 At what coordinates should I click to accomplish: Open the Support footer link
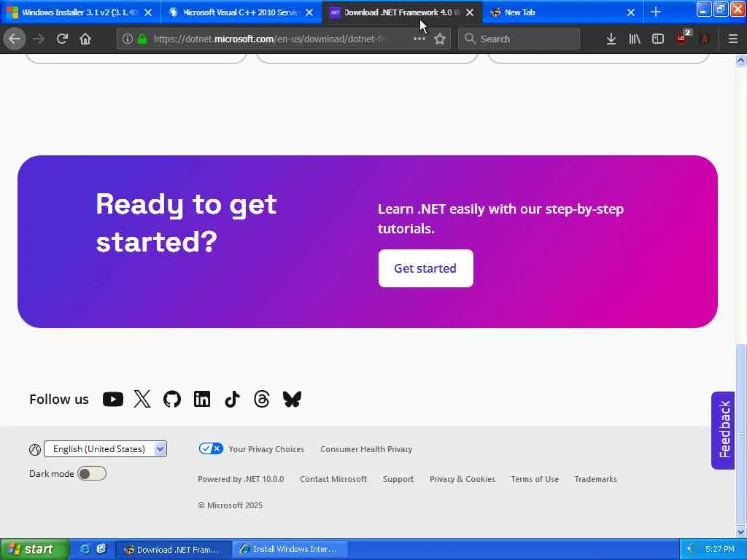(398, 479)
